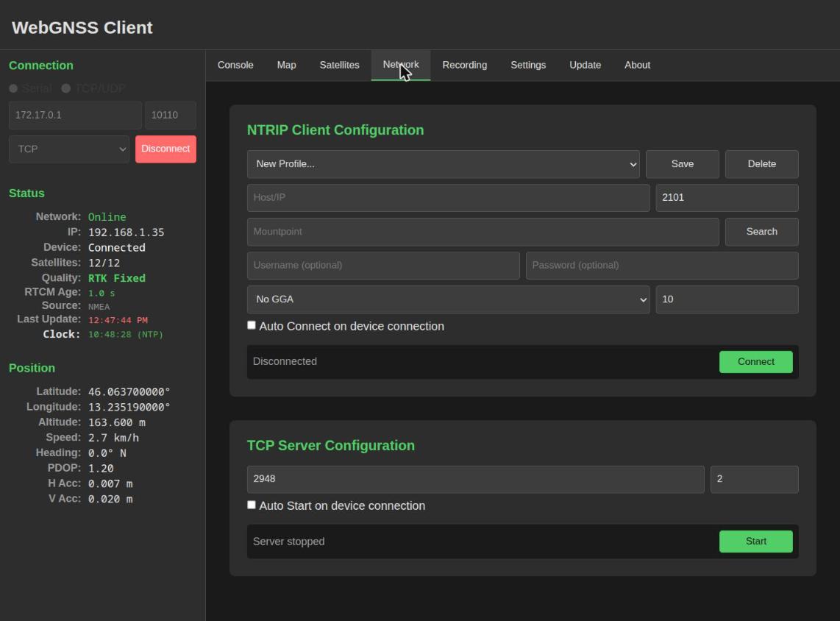Click the WebGNSS Client title

point(82,27)
